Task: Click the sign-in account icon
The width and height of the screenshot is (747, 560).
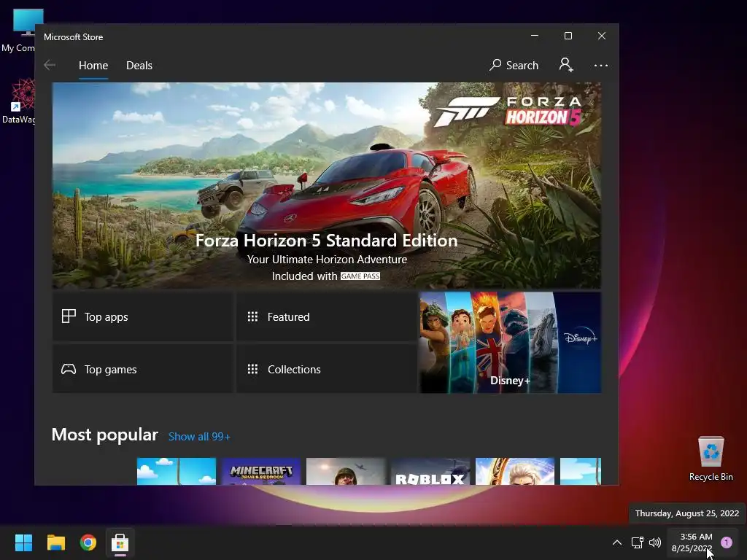Action: point(566,65)
